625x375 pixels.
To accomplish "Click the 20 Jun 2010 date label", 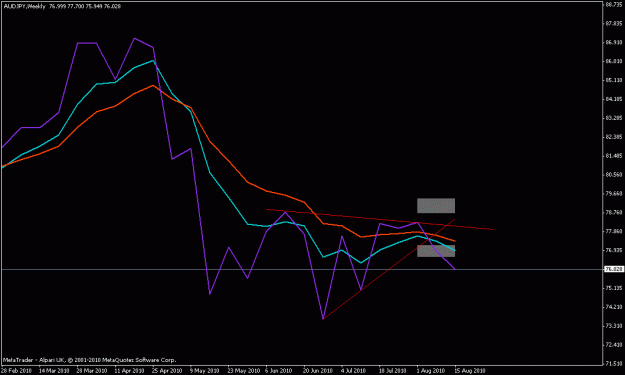I will click(318, 371).
